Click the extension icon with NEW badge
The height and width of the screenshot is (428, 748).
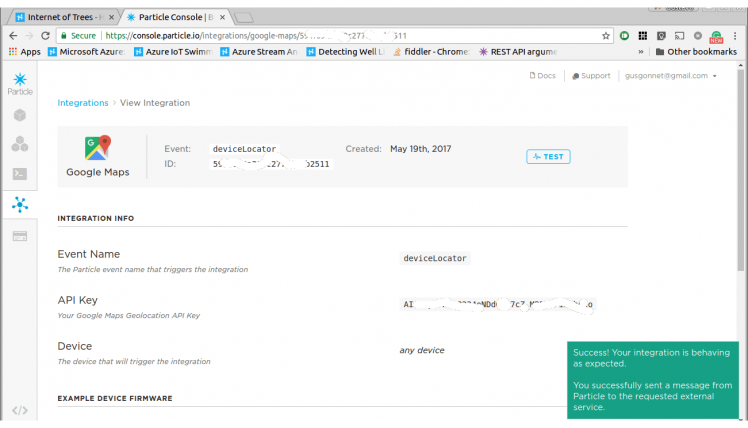[x=716, y=37]
